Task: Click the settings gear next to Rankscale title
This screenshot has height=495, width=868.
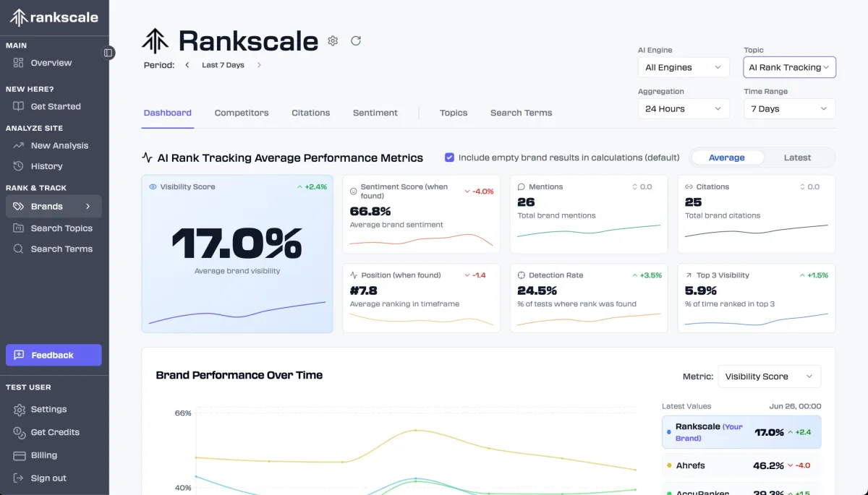Action: pyautogui.click(x=333, y=40)
